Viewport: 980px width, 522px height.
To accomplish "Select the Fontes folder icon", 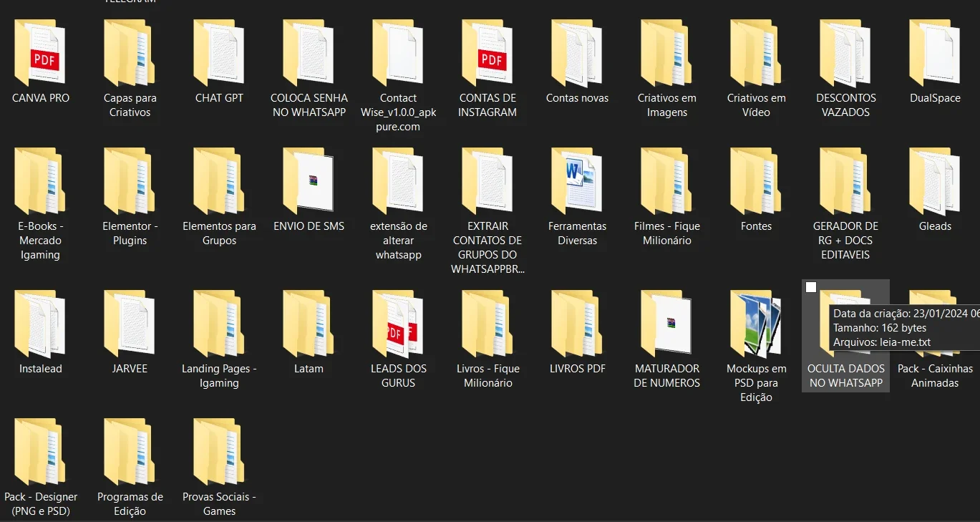I will (756, 180).
